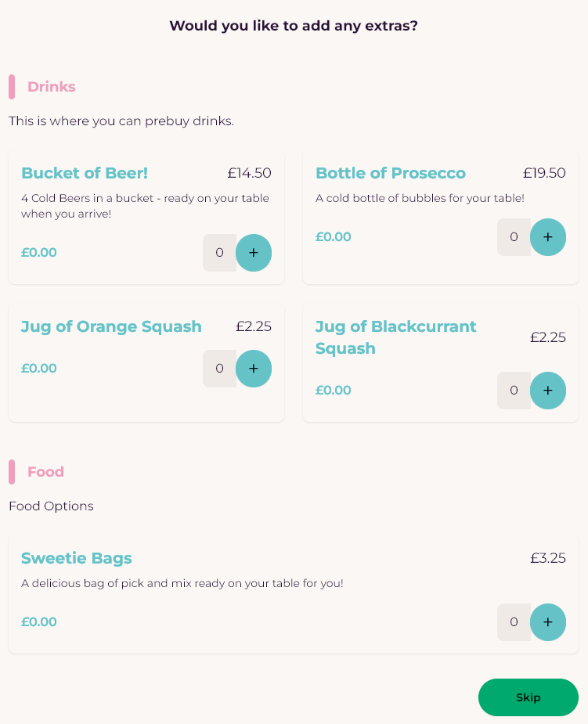
Task: Select Jug of Orange Squash title
Action: (x=111, y=326)
